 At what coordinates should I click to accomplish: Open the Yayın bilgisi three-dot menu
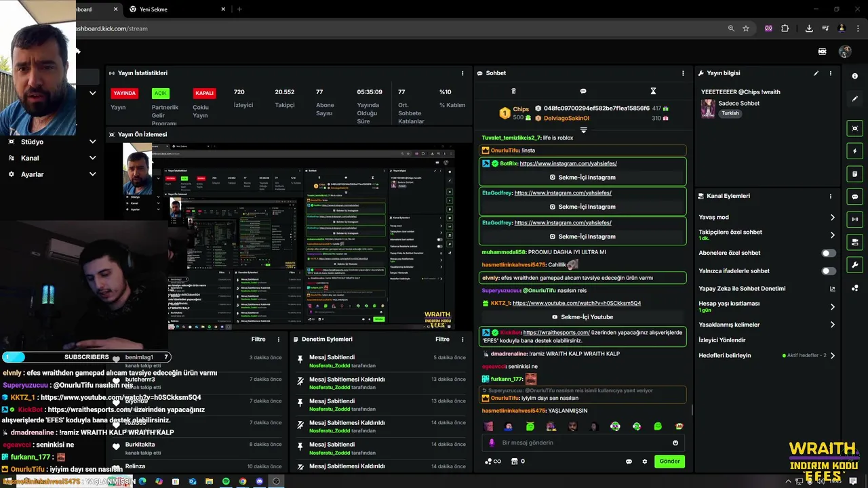(831, 73)
